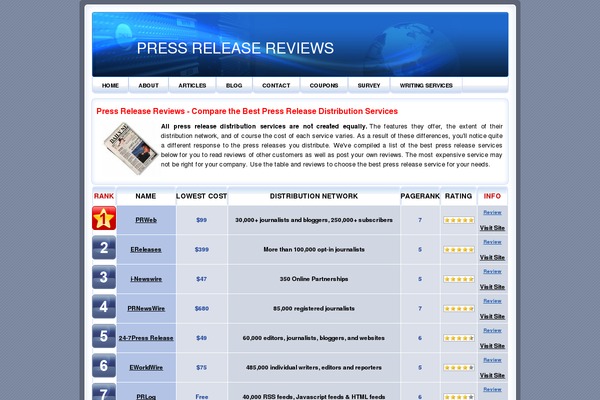
Task: Open the Blog menu item
Action: click(234, 85)
